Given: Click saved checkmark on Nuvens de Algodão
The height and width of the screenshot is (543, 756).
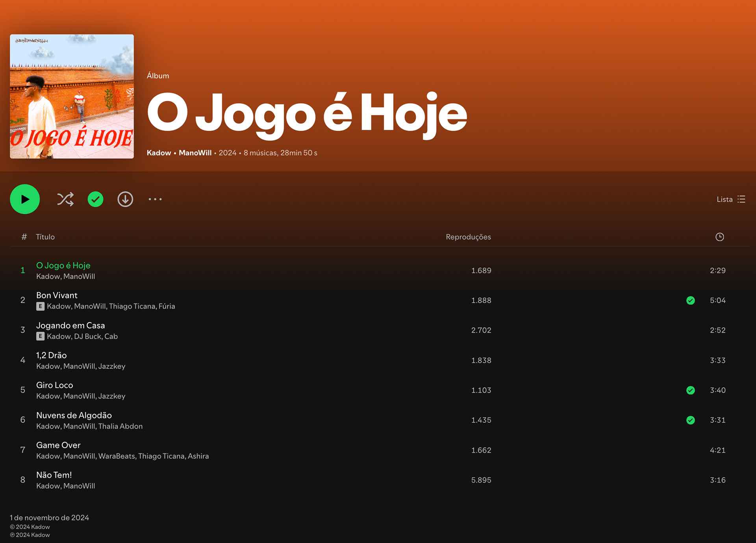Looking at the screenshot, I should point(691,420).
